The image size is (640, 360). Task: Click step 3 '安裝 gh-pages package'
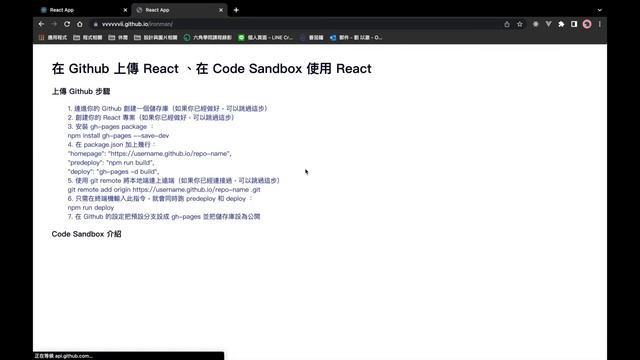111,127
